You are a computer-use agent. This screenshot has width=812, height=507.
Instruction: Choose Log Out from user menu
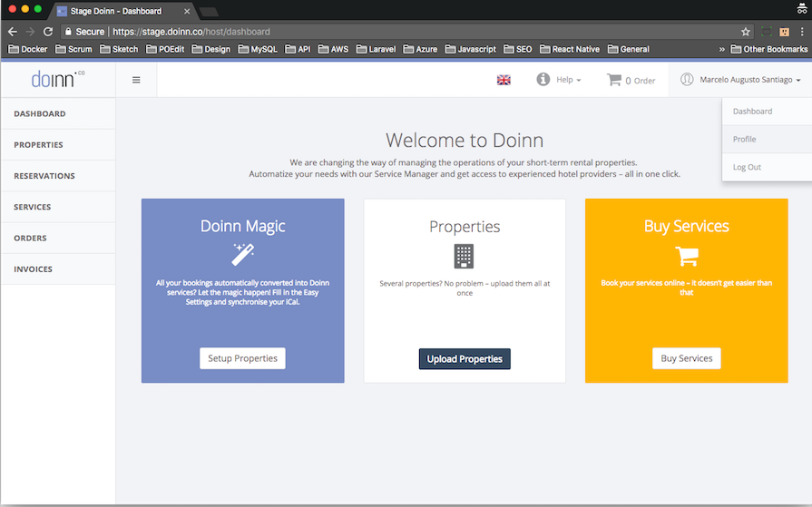pos(767,167)
